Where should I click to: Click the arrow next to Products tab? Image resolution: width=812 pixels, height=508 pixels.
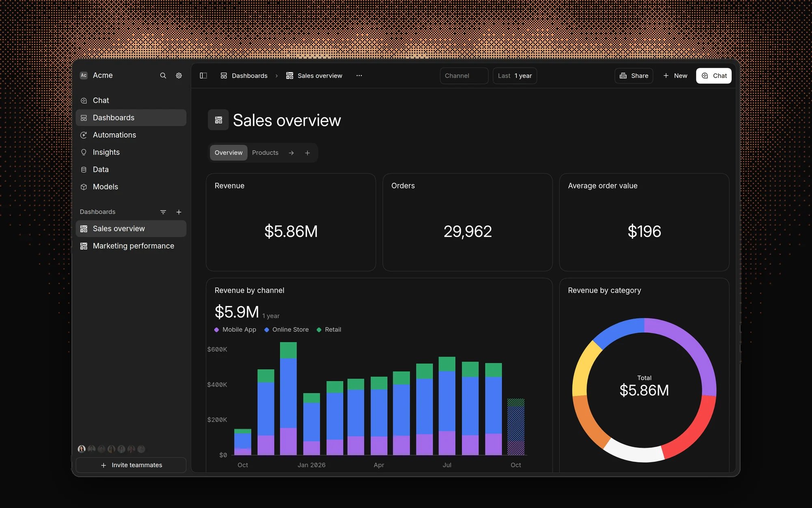tap(291, 153)
